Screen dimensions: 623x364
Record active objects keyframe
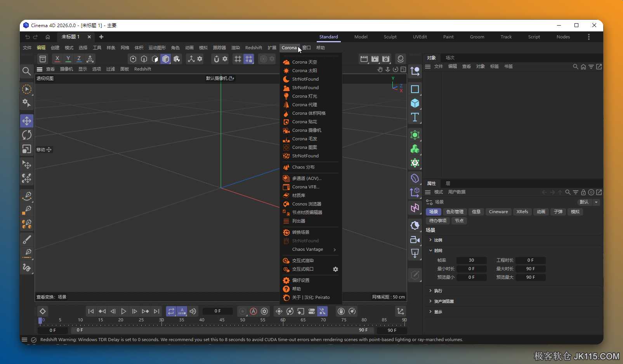(243, 311)
